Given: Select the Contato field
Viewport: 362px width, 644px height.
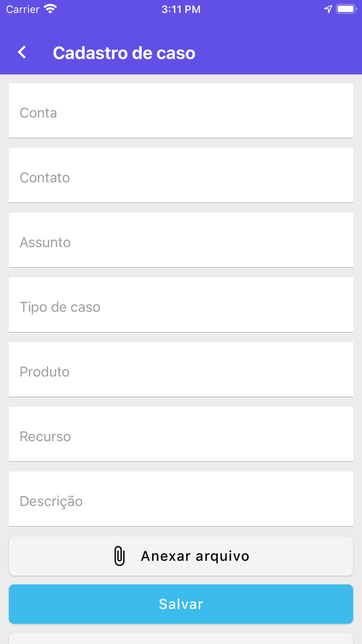Looking at the screenshot, I should click(180, 175).
